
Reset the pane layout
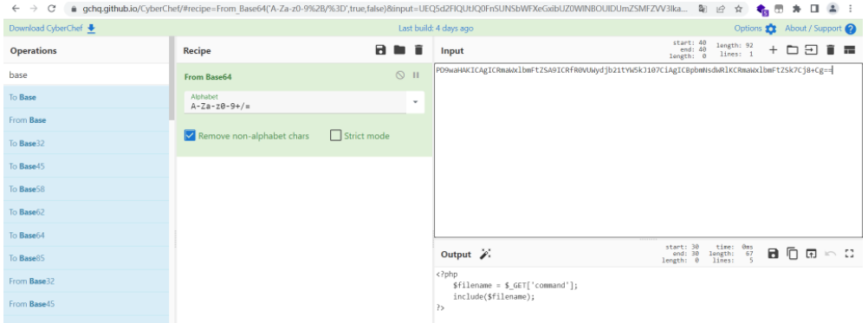click(x=849, y=49)
